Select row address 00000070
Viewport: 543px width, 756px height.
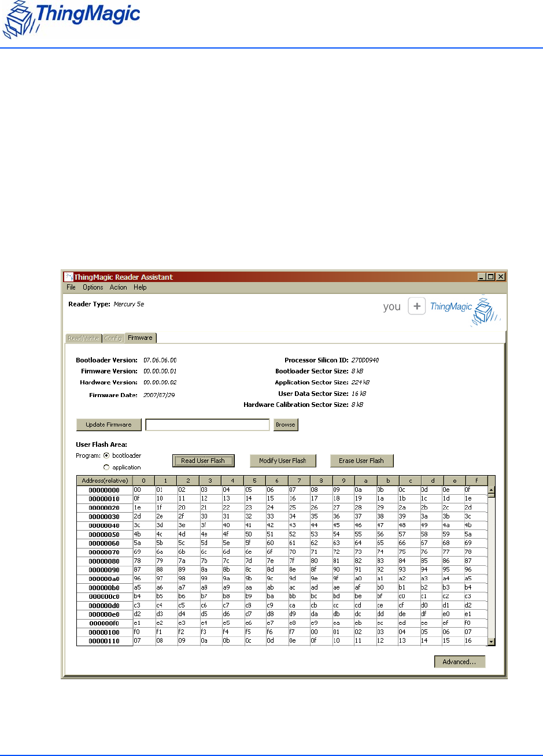(x=105, y=553)
